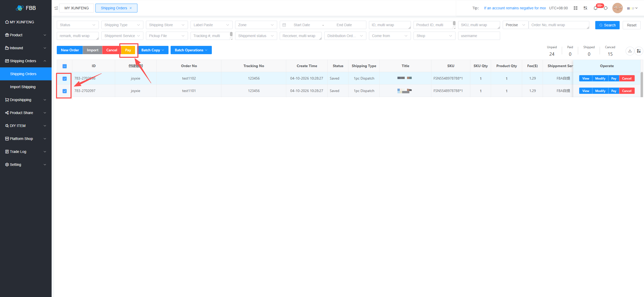Click the yellow Pay button in toolbar
The width and height of the screenshot is (644, 297).
(x=128, y=50)
